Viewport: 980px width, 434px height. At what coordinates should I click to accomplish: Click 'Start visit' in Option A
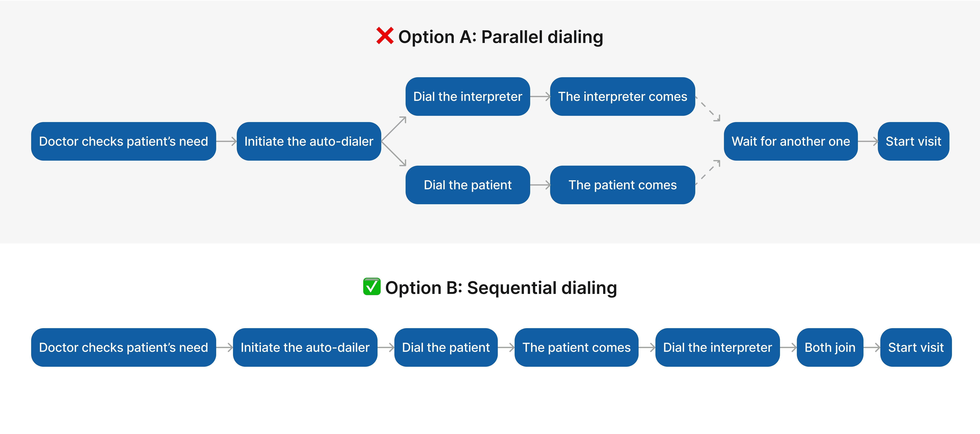click(913, 141)
